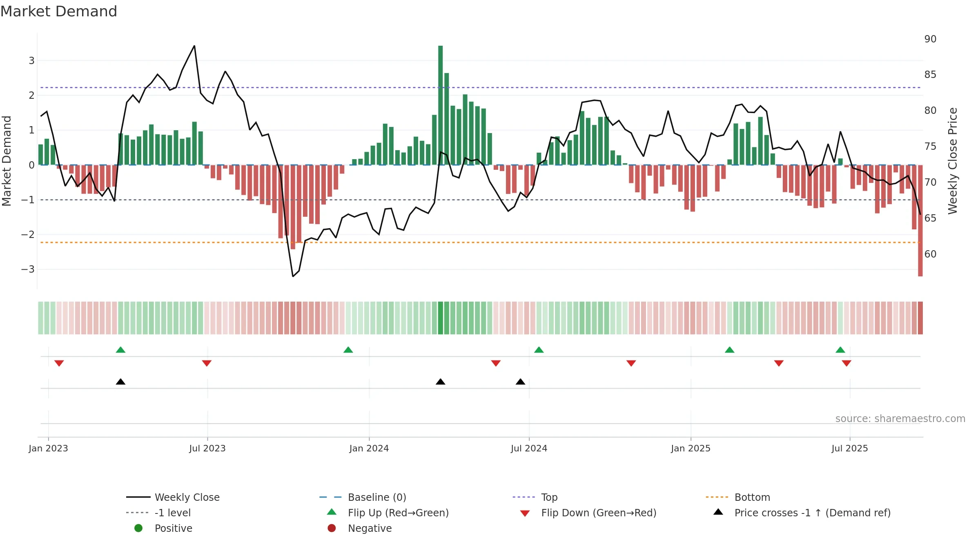Click the red Flip Down triangle in the legend
Viewport: 980px width, 551px height.
tap(525, 513)
